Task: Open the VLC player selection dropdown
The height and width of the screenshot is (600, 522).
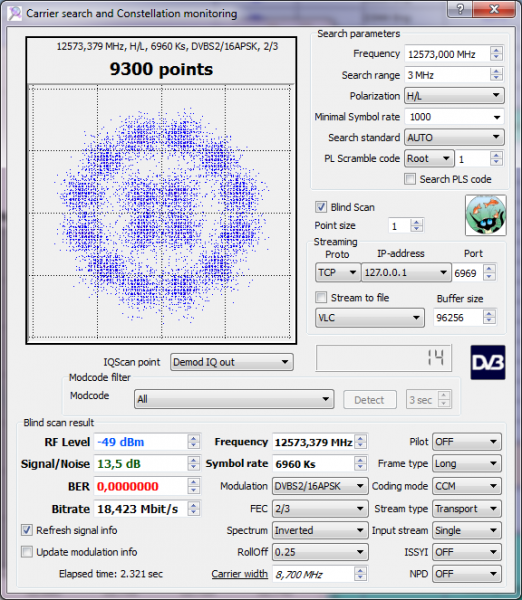Action: (x=370, y=318)
